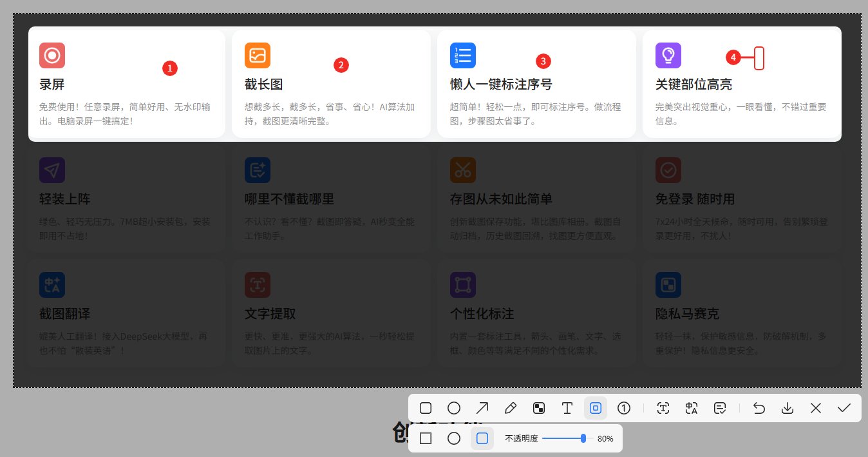Click the 录屏 card title

pos(52,84)
